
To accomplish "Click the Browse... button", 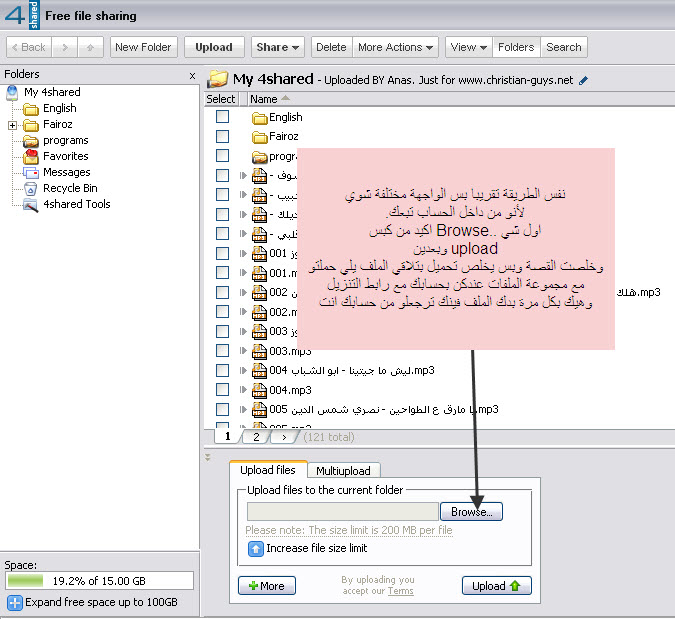I will click(x=471, y=511).
